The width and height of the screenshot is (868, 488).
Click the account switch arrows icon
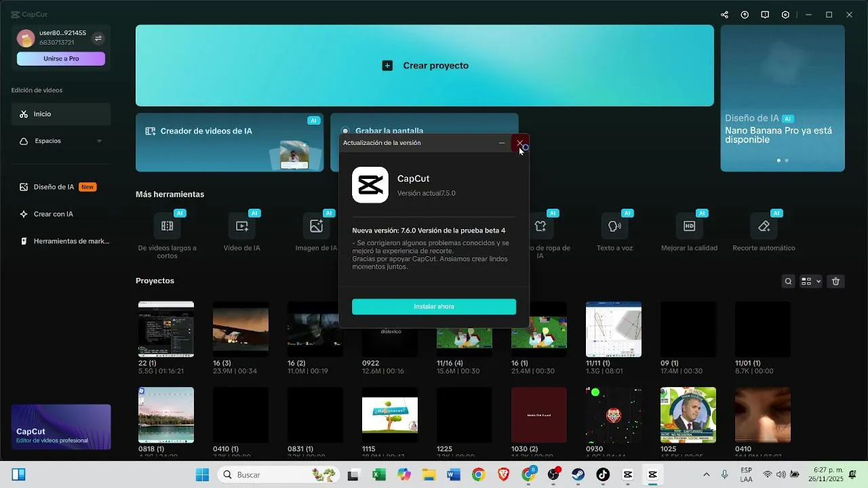(98, 38)
